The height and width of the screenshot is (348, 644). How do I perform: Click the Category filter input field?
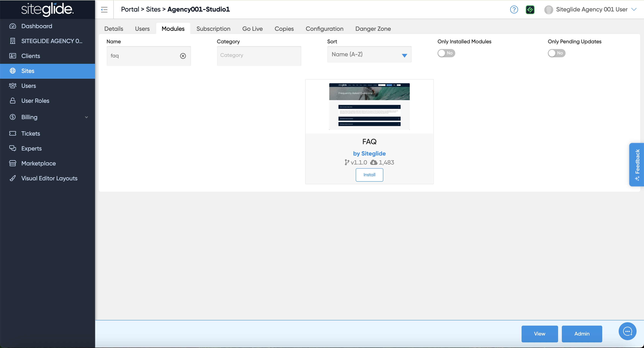click(x=259, y=56)
